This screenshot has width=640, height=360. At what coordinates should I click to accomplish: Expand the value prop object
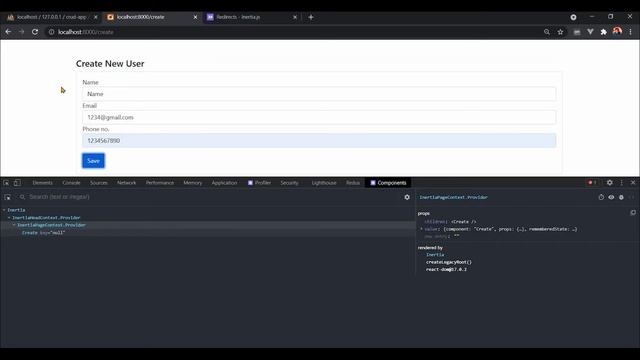(421, 229)
